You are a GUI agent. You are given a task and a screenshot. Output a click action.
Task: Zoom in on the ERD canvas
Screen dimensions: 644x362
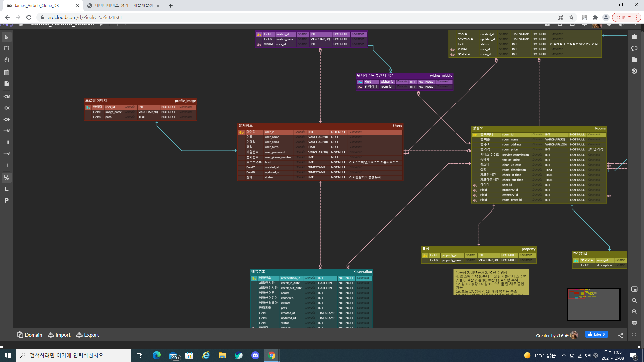(x=634, y=300)
